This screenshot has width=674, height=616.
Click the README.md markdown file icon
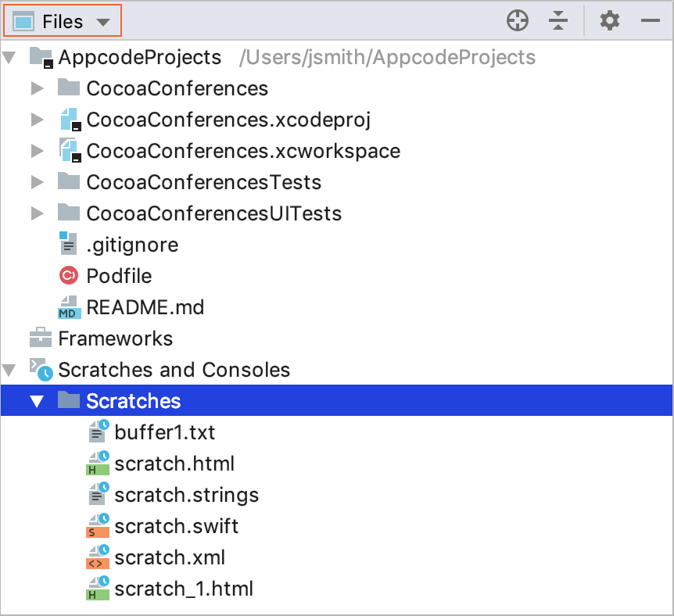coord(69,307)
